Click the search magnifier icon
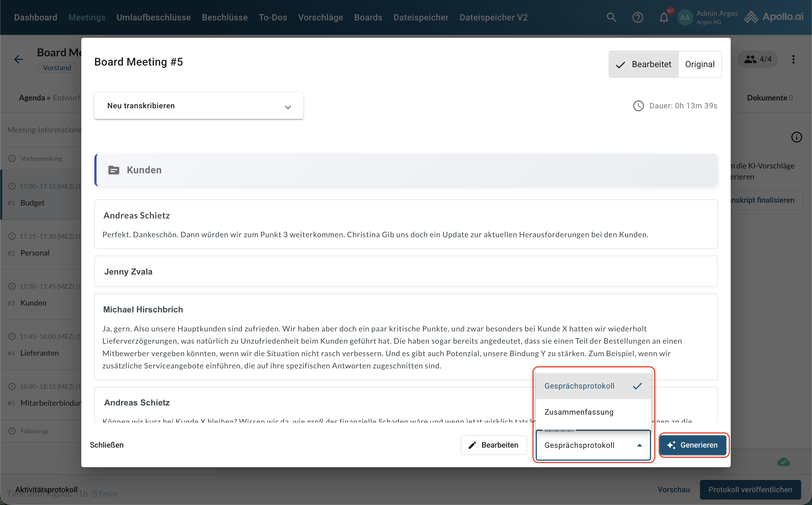Viewport: 812px width, 505px height. (611, 17)
